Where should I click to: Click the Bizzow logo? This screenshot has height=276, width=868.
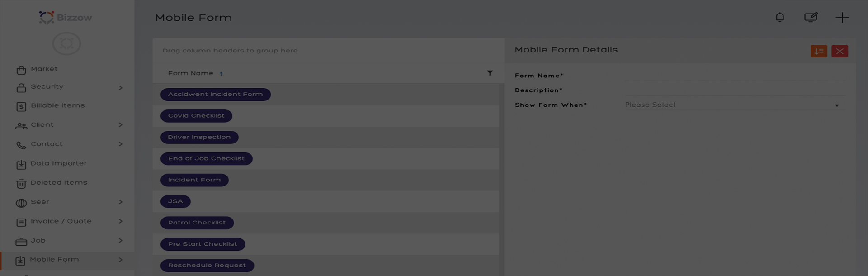(x=66, y=18)
